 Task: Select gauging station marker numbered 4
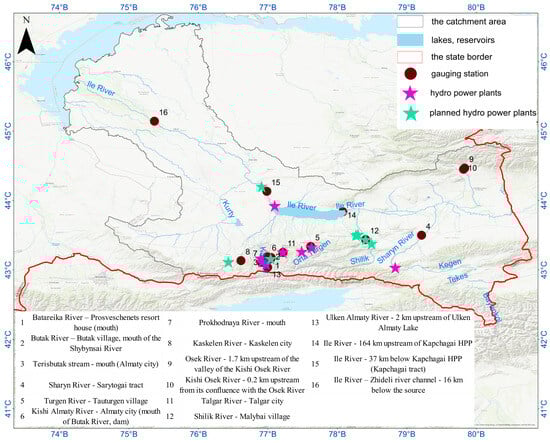click(422, 235)
